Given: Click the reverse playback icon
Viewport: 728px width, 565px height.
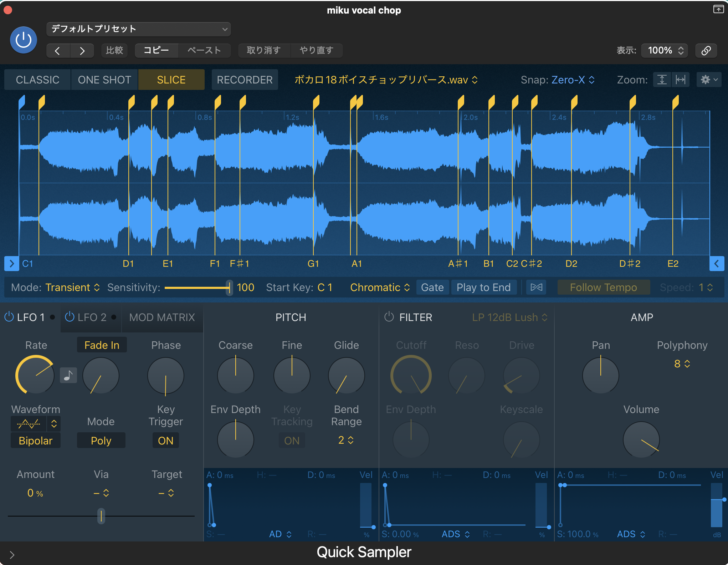Looking at the screenshot, I should pyautogui.click(x=536, y=287).
